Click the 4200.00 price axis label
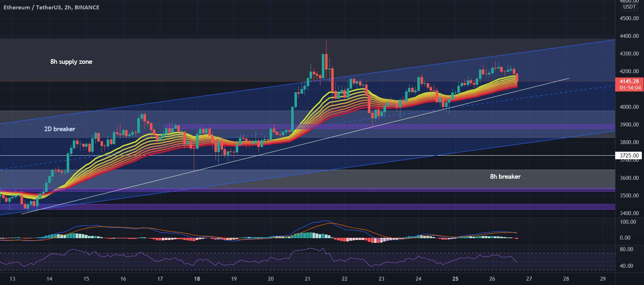644x285 pixels. click(x=629, y=71)
